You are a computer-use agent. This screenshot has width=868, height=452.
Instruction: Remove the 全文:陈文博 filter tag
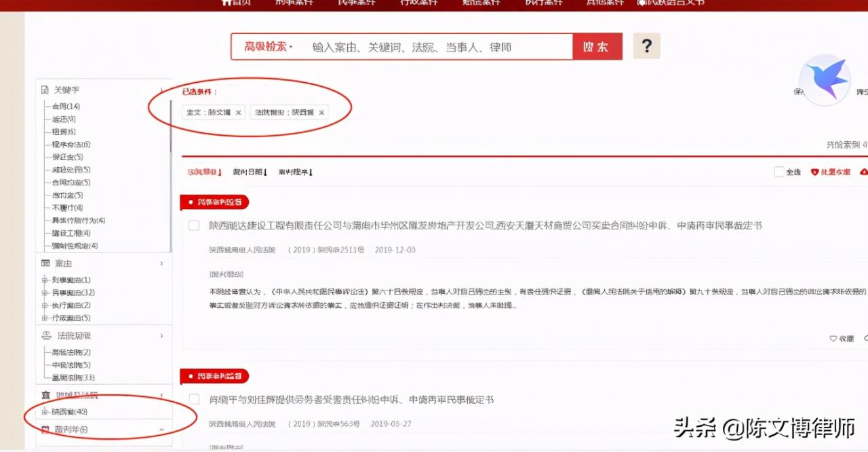point(237,112)
